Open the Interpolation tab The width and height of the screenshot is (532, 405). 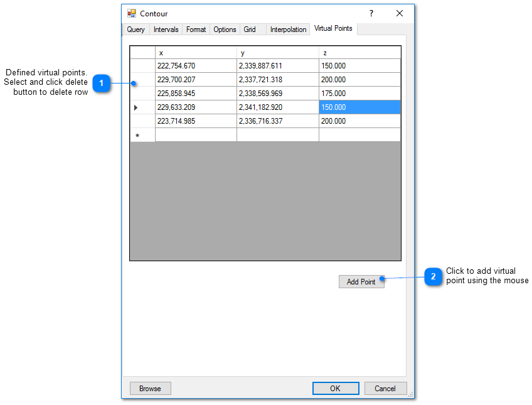point(288,29)
